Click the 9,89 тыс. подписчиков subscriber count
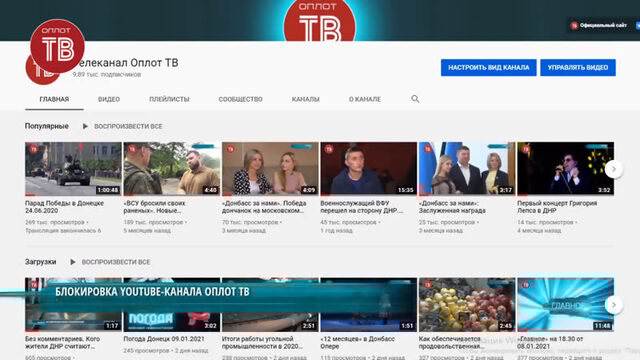This screenshot has width=640, height=360. point(107,74)
